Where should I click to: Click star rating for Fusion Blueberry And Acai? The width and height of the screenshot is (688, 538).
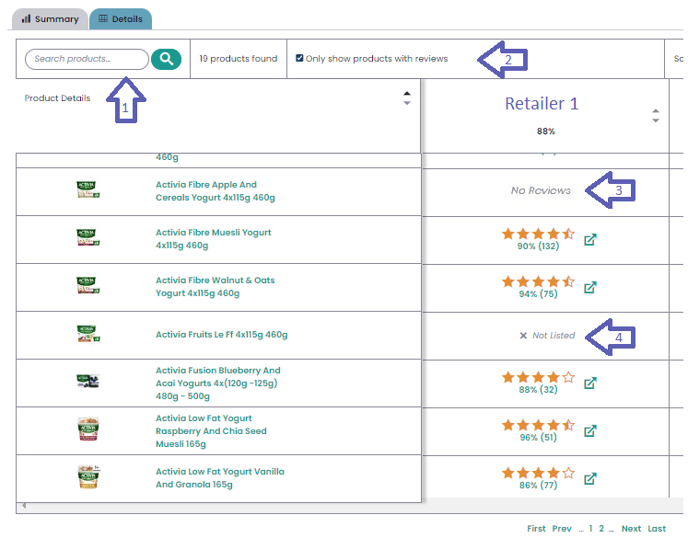(x=538, y=377)
